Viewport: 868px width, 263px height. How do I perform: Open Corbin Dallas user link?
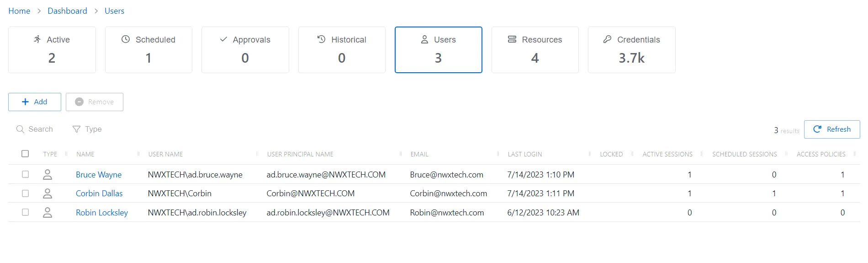(99, 193)
